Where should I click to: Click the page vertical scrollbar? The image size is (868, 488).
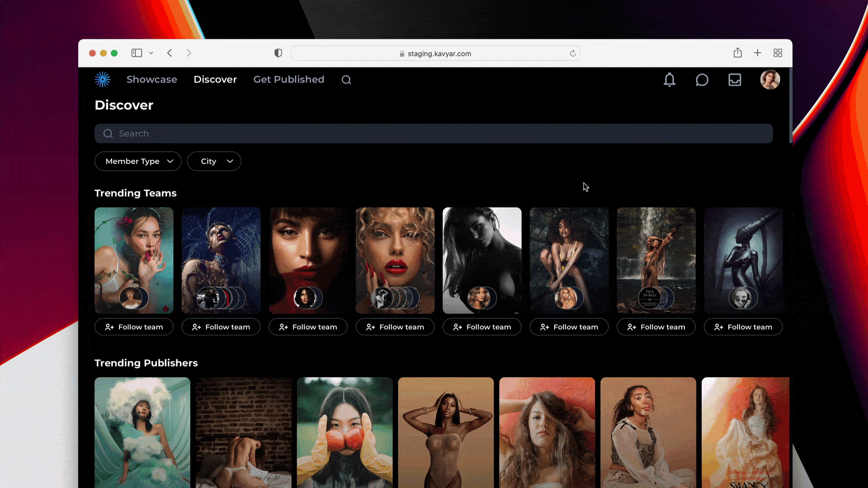point(790,106)
